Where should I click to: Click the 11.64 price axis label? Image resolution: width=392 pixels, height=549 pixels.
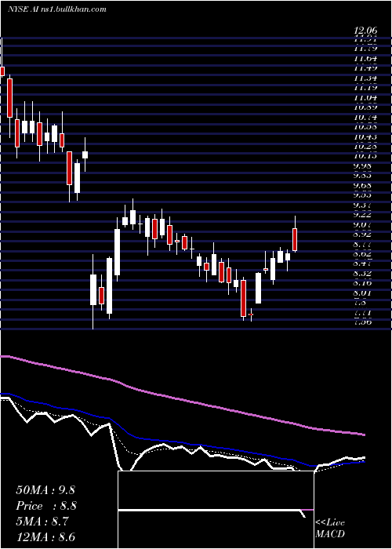tap(365, 59)
